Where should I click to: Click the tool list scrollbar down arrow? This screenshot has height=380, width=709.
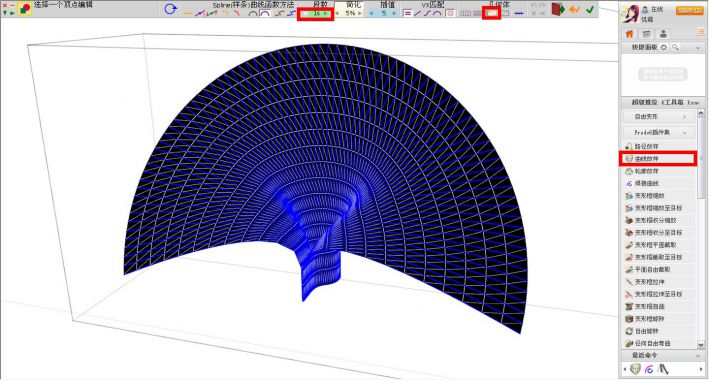point(701,345)
